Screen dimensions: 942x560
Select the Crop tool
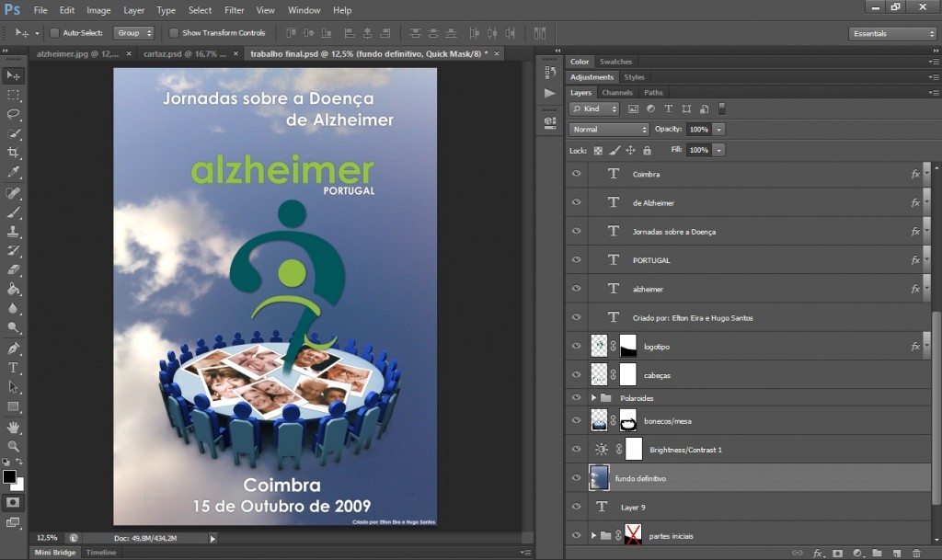pos(13,153)
